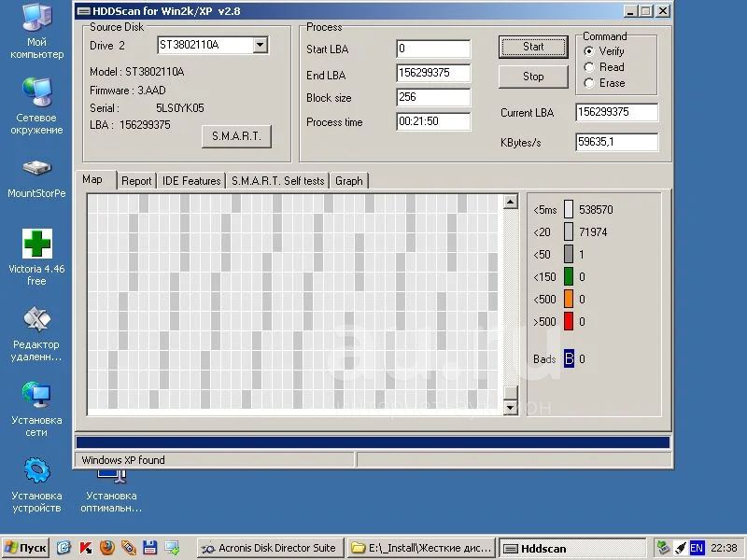Switch to the Graph tab
This screenshot has height=560, width=747.
349,181
